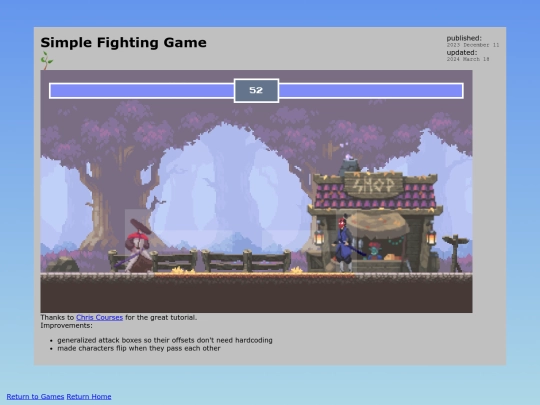This screenshot has height=405, width=540.
Task: Click the red-hat samurai fighter on left
Action: (138, 246)
